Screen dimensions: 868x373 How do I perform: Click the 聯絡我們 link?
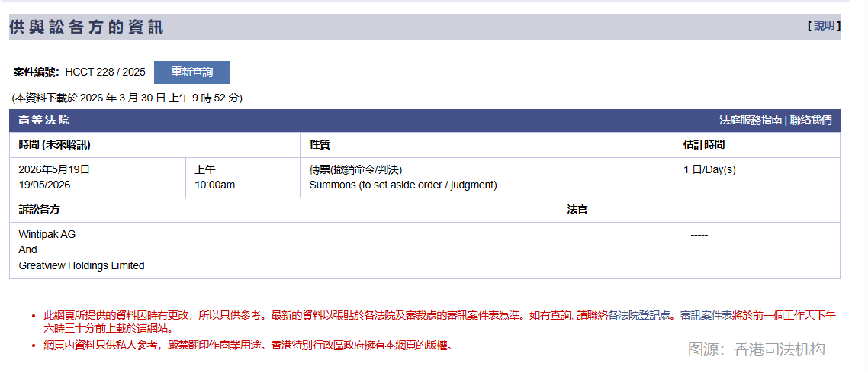coord(811,121)
